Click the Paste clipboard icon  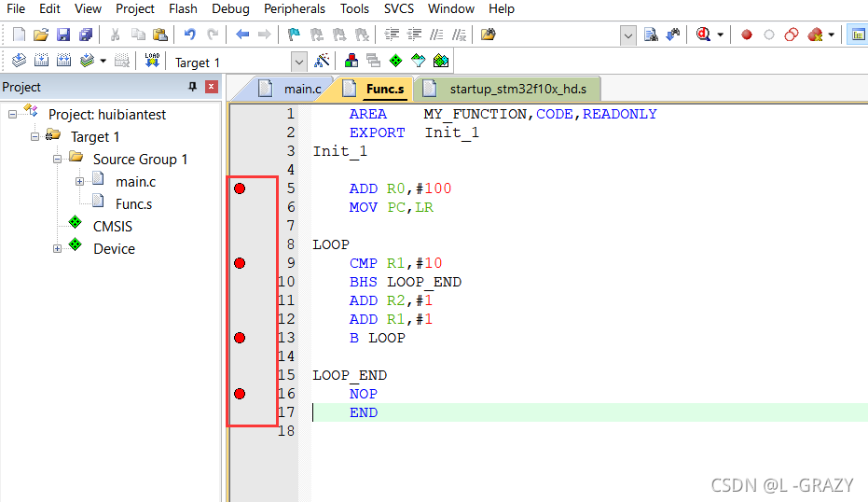pos(160,35)
